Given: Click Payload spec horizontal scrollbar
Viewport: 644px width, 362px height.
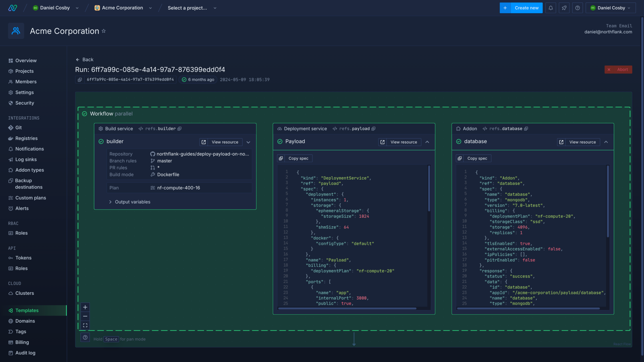Looking at the screenshot, I should (347, 308).
